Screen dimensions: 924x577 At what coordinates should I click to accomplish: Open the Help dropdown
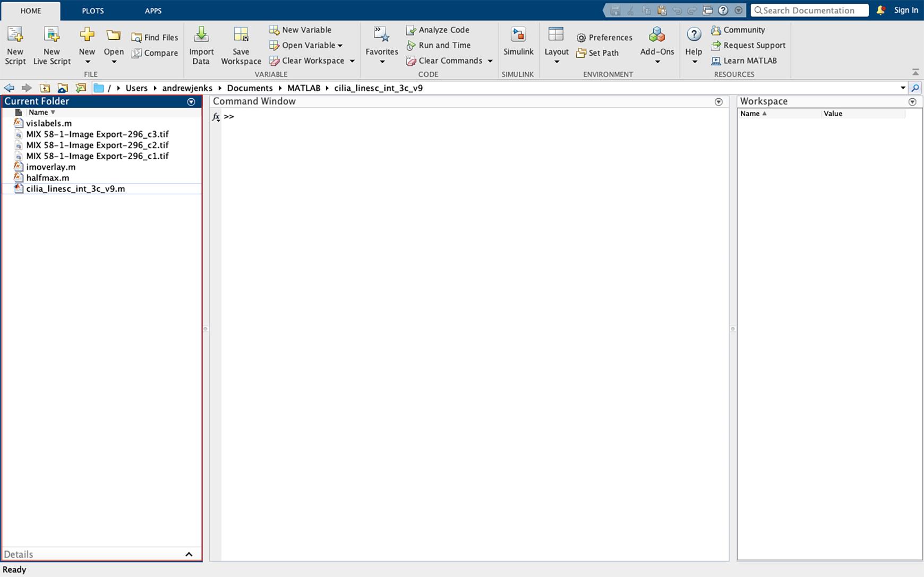(x=694, y=46)
